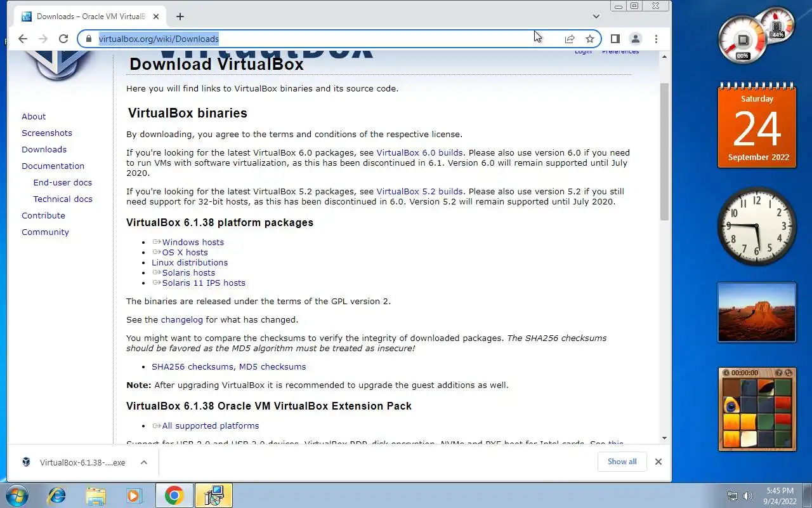
Task: Launch Internet Explorer from the taskbar
Action: tap(56, 495)
